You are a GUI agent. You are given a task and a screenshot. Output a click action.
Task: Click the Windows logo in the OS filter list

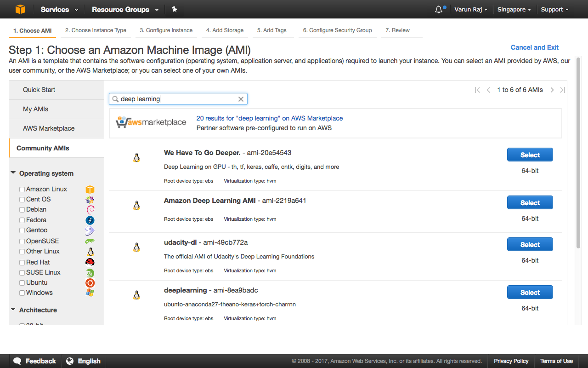point(90,293)
